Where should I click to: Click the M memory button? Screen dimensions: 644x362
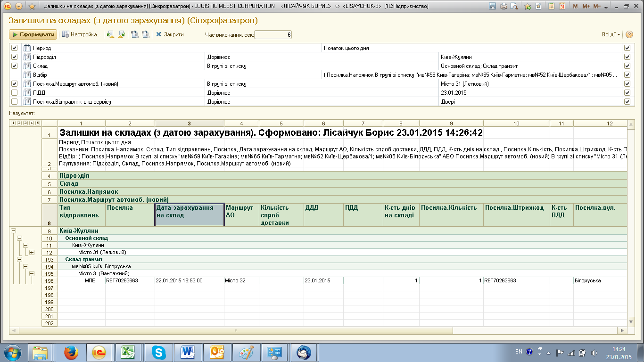point(575,6)
